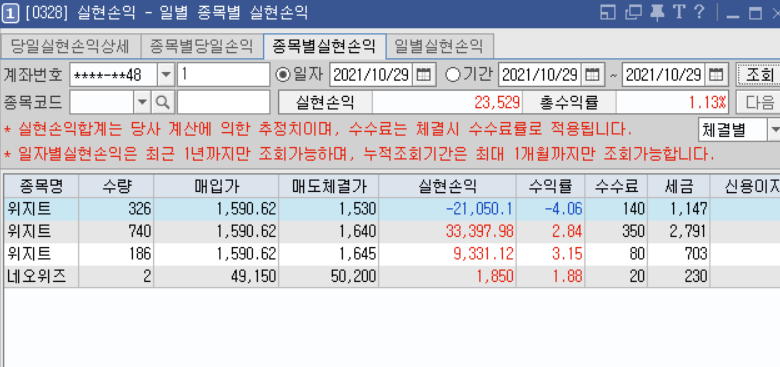Click the 수수료 column header

616,186
